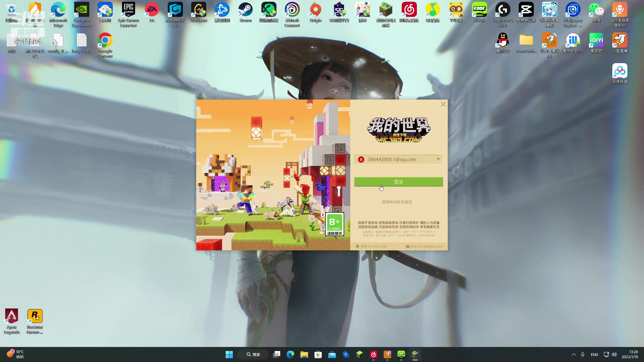Open the 论坛 mc.netease.com link

click(424, 246)
